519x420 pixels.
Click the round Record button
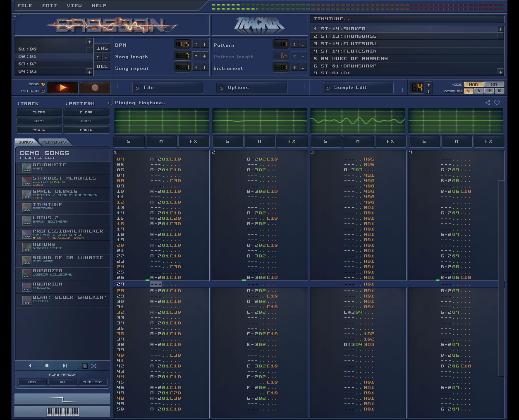coord(95,88)
